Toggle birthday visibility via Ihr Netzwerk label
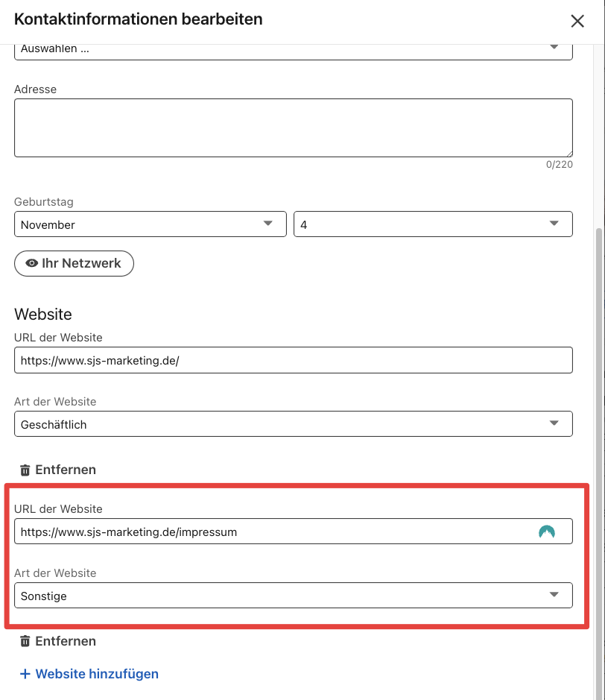Viewport: 605px width, 700px height. click(81, 264)
